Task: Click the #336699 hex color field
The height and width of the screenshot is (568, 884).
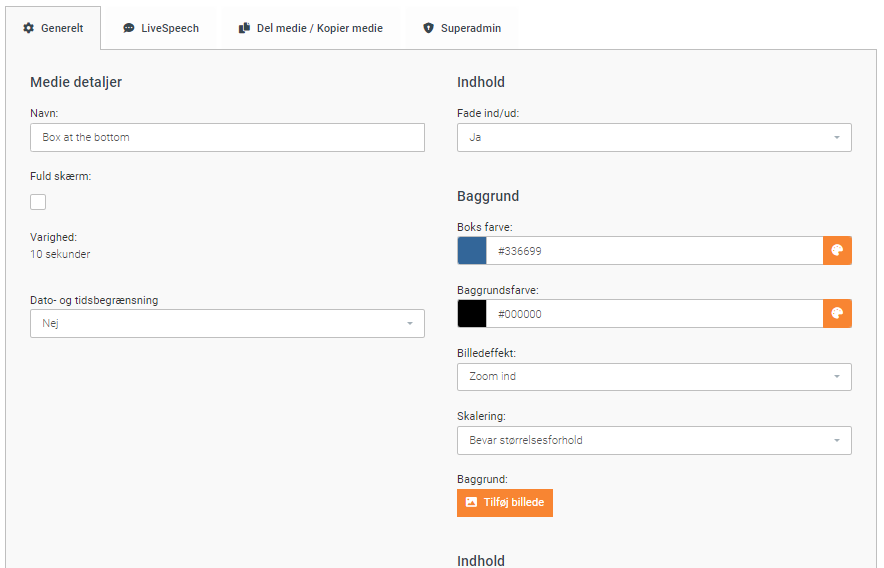Action: click(654, 251)
